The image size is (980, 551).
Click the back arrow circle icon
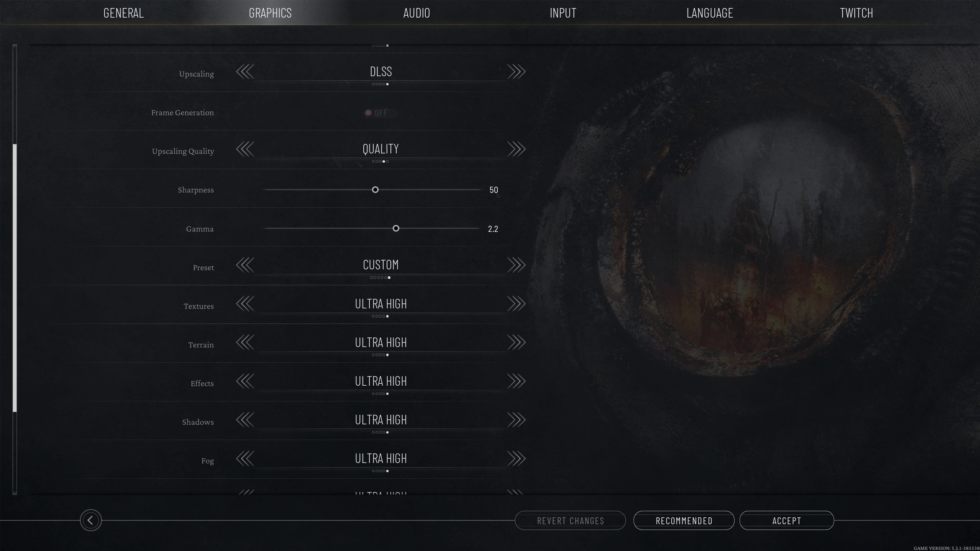91,520
